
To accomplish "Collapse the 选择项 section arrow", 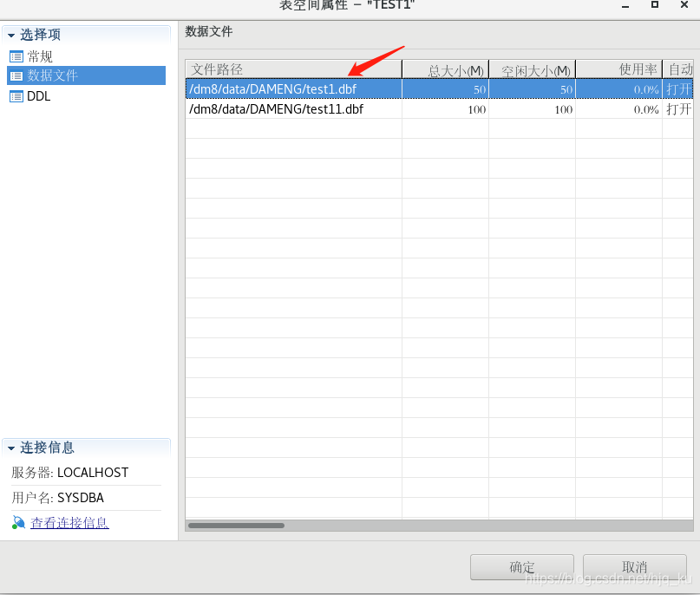I will [x=11, y=36].
